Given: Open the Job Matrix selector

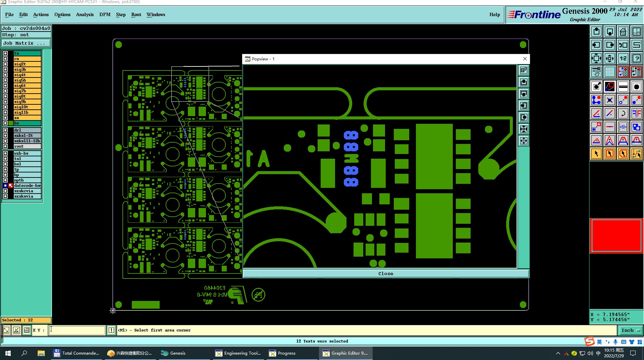Looking at the screenshot, I should tap(26, 43).
